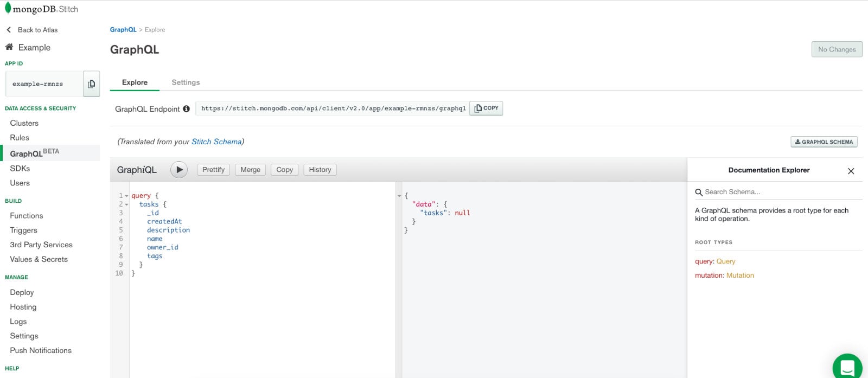Viewport: 868px width, 378px height.
Task: Open Push Notifications
Action: click(x=41, y=350)
